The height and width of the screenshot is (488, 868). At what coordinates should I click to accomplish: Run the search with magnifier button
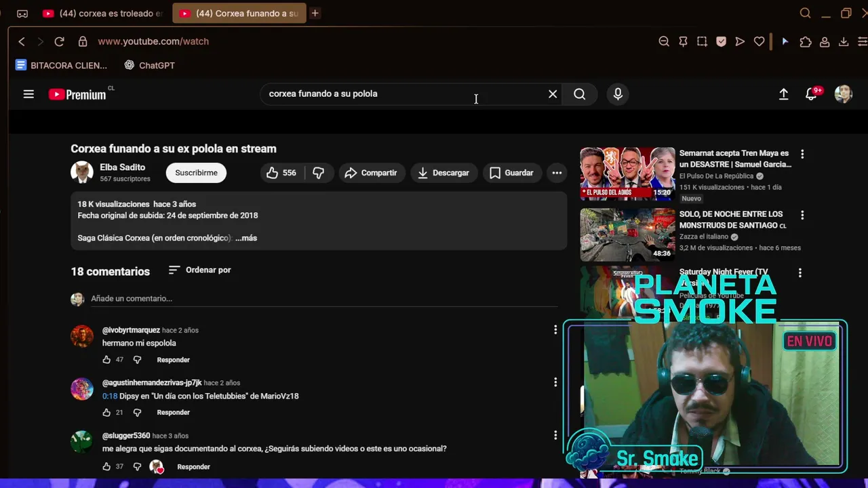(x=580, y=94)
